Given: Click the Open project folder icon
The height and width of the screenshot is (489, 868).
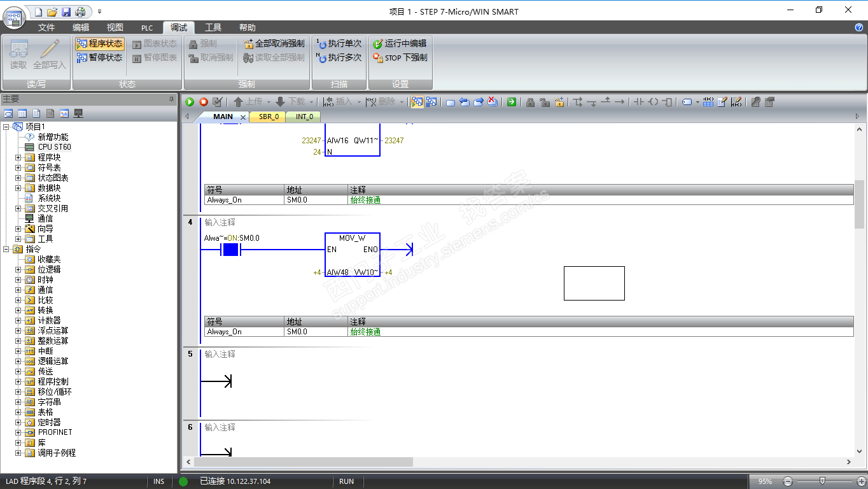Looking at the screenshot, I should [x=52, y=11].
